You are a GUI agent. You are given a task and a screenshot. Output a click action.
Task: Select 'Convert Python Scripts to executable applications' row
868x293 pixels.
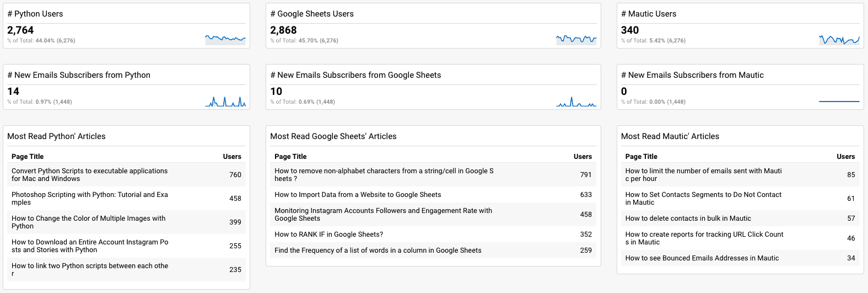(x=126, y=175)
